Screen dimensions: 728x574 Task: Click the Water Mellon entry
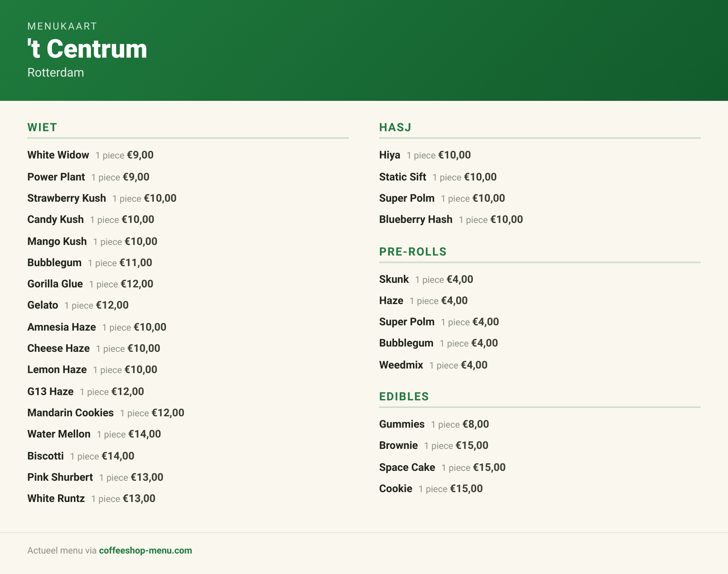point(94,434)
